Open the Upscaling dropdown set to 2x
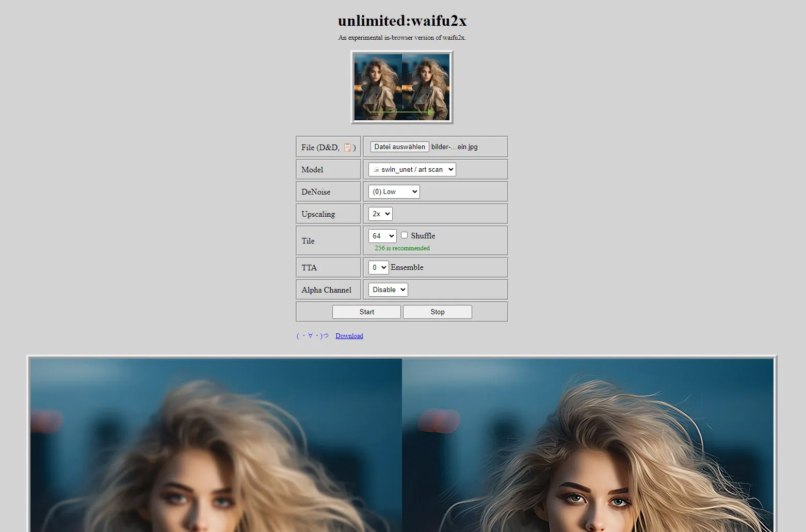Screen dimensions: 806x532 [x=380, y=214]
